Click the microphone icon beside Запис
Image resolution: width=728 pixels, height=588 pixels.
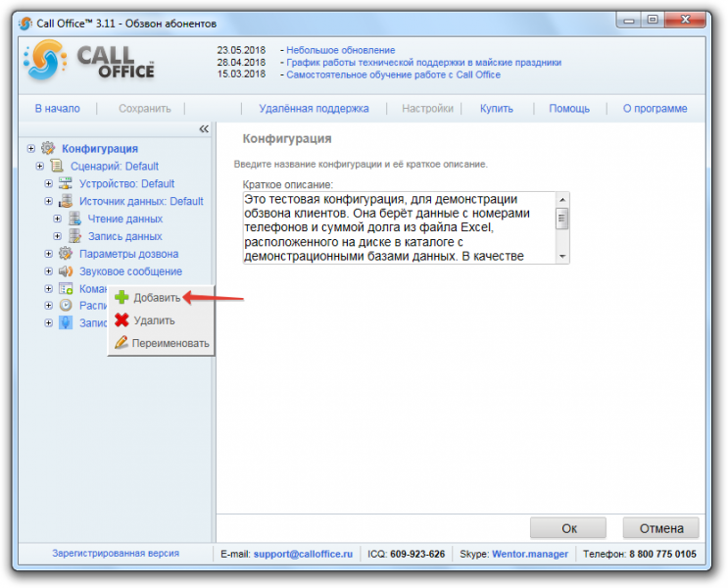point(66,322)
